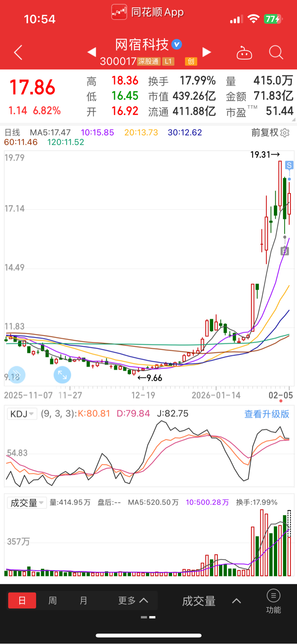Tap the open price 16.92
Image resolution: width=297 pixels, height=644 pixels.
125,111
